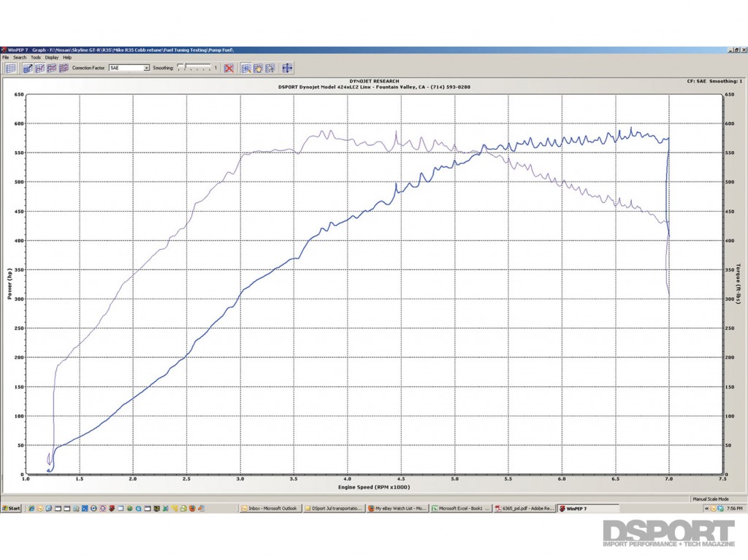Screen dimensions: 748x560
Task: Open the runs grid view icon
Action: click(10, 68)
